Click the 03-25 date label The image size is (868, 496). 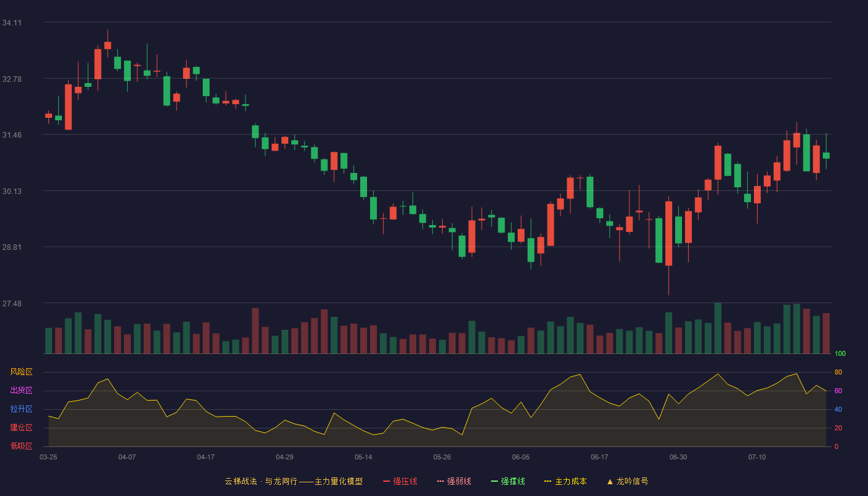48,457
